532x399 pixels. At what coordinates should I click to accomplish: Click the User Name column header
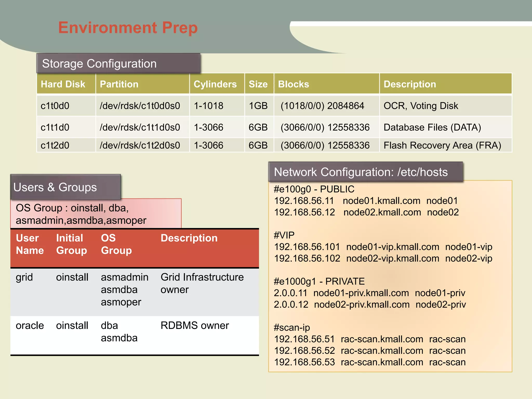30,244
